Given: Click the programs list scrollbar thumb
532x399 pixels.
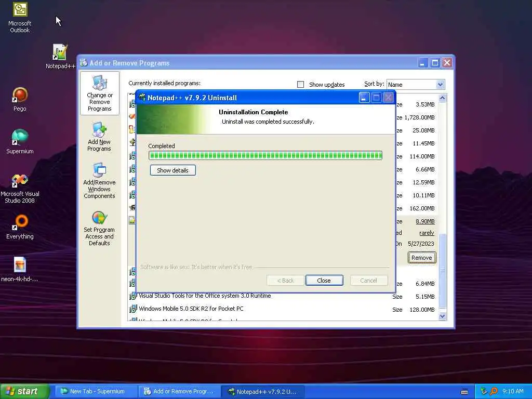Looking at the screenshot, I should point(442,271).
